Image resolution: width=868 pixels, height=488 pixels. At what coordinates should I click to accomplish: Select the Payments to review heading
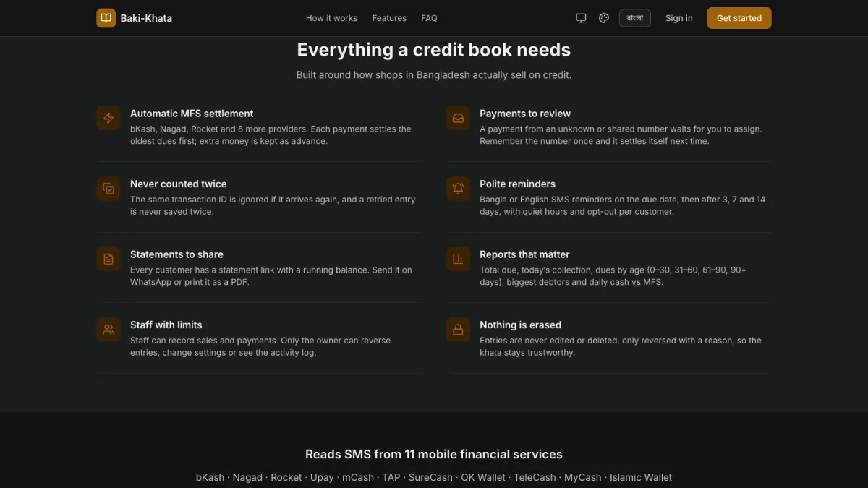[x=525, y=114]
